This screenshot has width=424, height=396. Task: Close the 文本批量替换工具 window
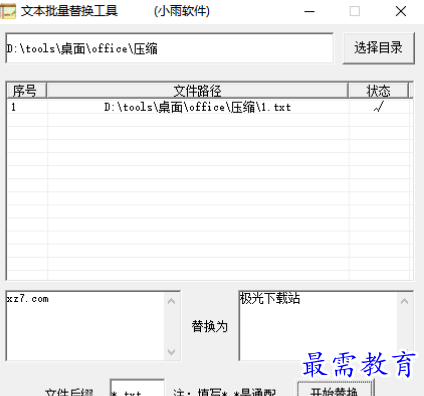tap(401, 11)
